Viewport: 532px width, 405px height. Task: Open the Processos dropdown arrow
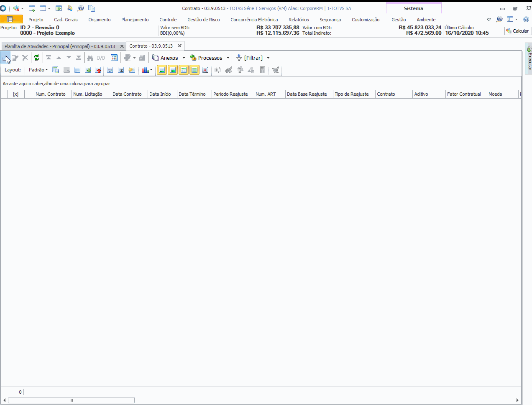(228, 58)
